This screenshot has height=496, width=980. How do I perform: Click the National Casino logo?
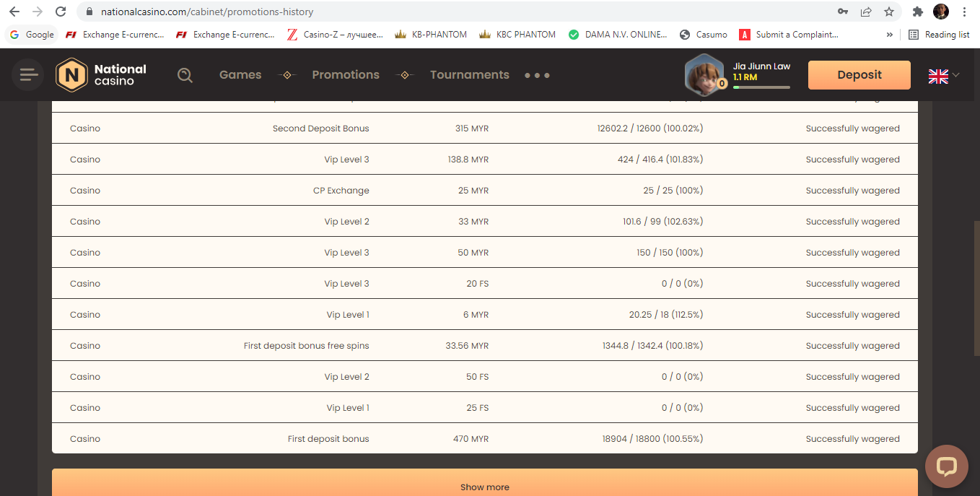pos(102,75)
